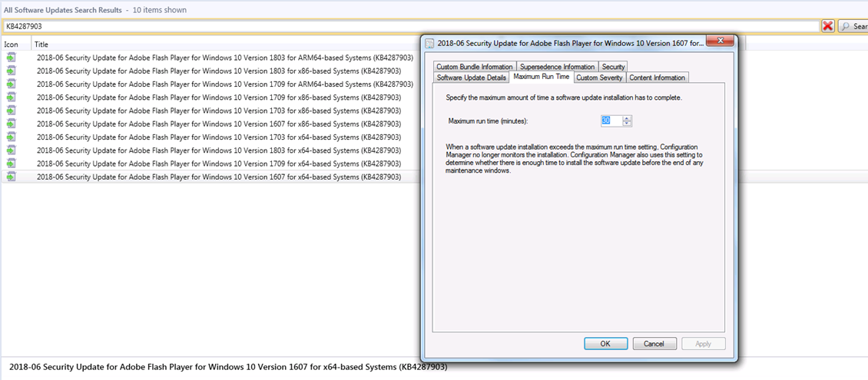868x380 pixels.
Task: Click update icon for Version 1703 x64 row
Action: pyautogui.click(x=11, y=137)
